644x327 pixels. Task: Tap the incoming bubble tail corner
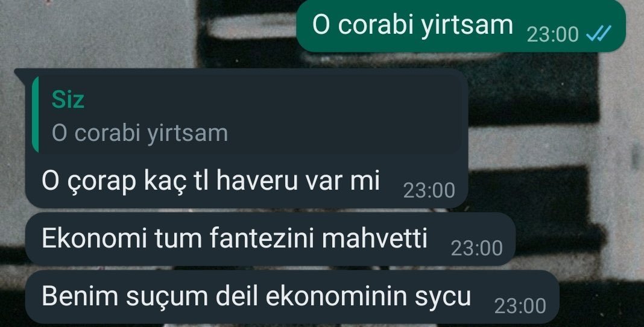(x=20, y=73)
